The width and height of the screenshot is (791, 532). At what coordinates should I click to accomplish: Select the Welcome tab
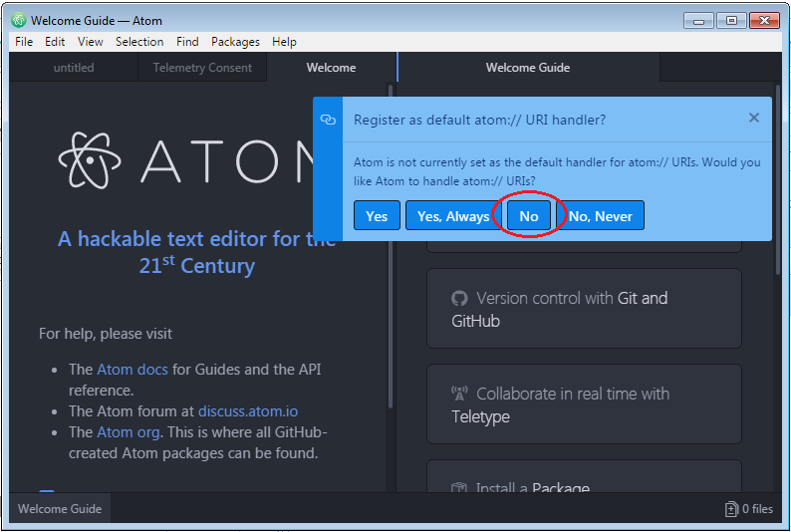click(331, 68)
